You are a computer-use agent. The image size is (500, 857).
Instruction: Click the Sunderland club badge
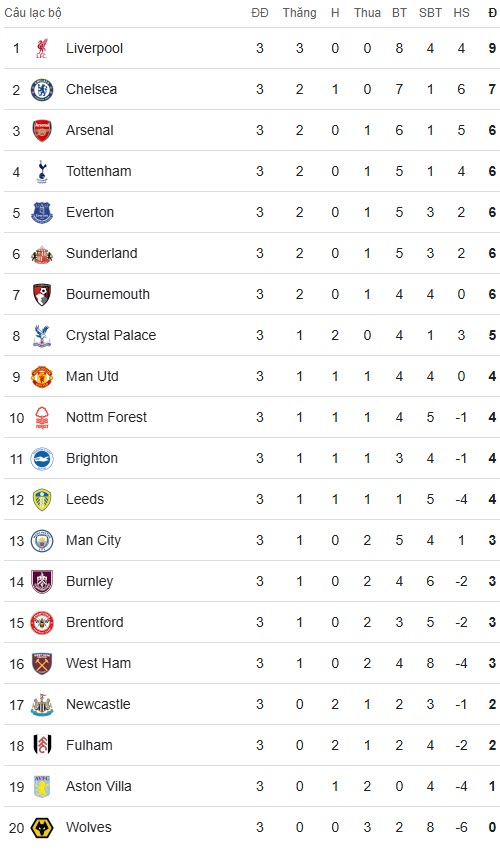tap(42, 254)
